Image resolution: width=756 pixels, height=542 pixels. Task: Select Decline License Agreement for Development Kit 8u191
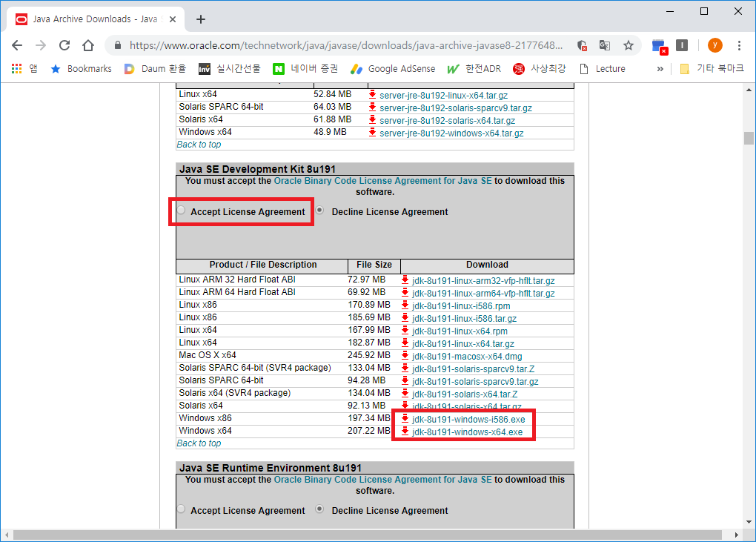click(319, 211)
